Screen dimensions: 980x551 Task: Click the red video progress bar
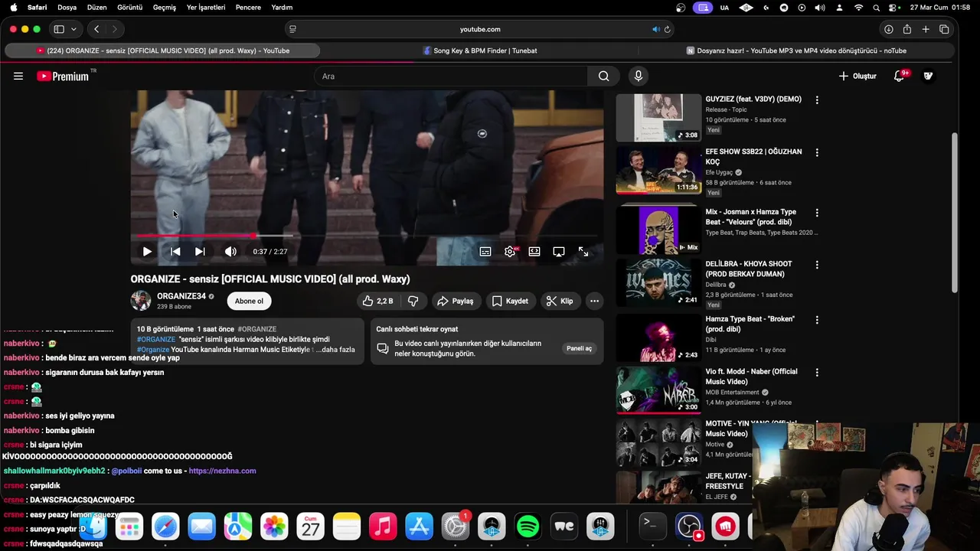(x=367, y=236)
